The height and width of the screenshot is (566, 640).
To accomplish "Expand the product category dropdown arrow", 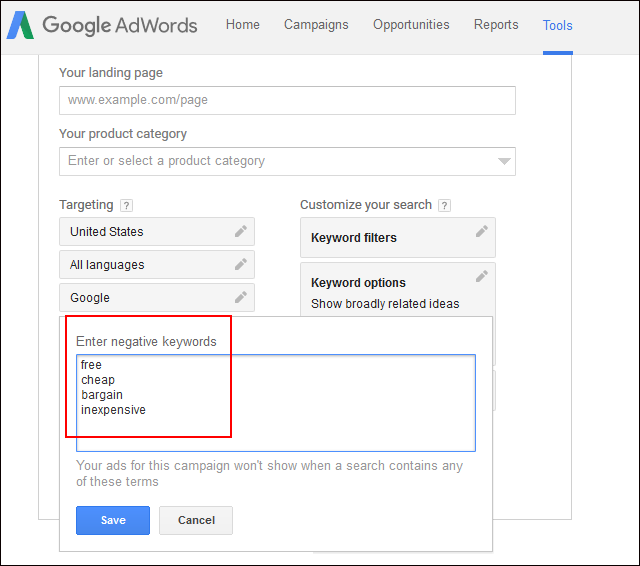I will point(504,161).
